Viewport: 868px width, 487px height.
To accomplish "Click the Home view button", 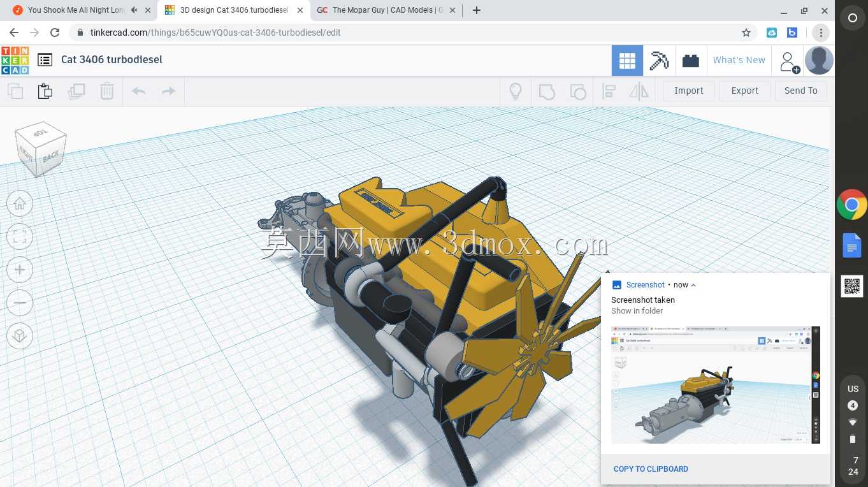I will click(x=20, y=204).
